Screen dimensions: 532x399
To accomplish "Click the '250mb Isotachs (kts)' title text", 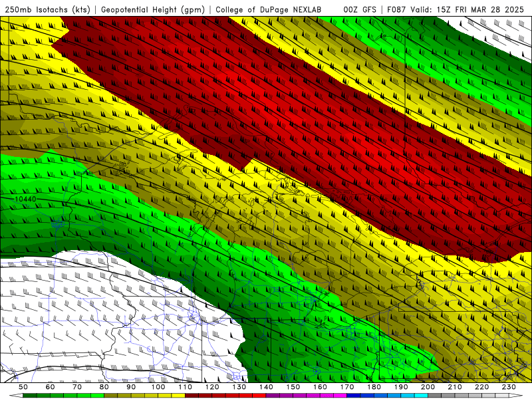I will [47, 9].
